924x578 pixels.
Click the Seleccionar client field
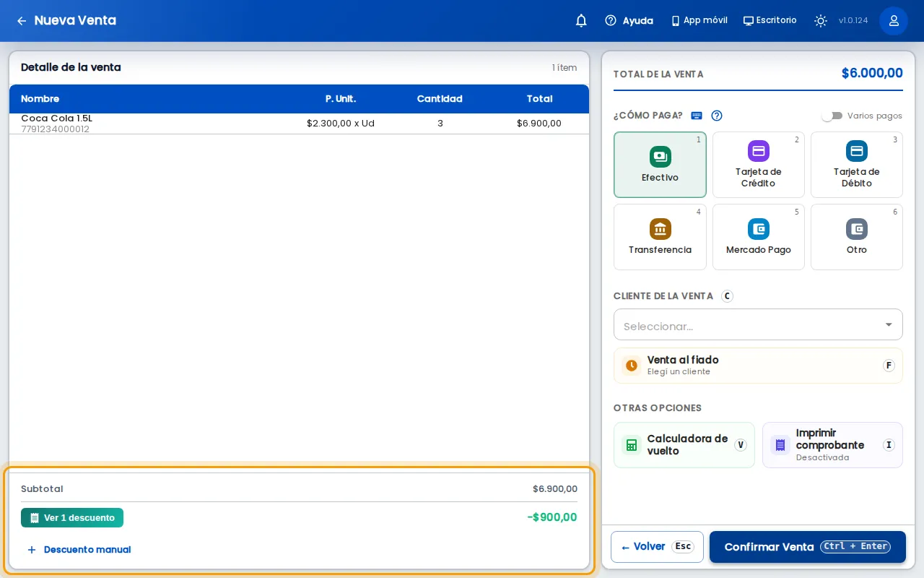pos(758,324)
